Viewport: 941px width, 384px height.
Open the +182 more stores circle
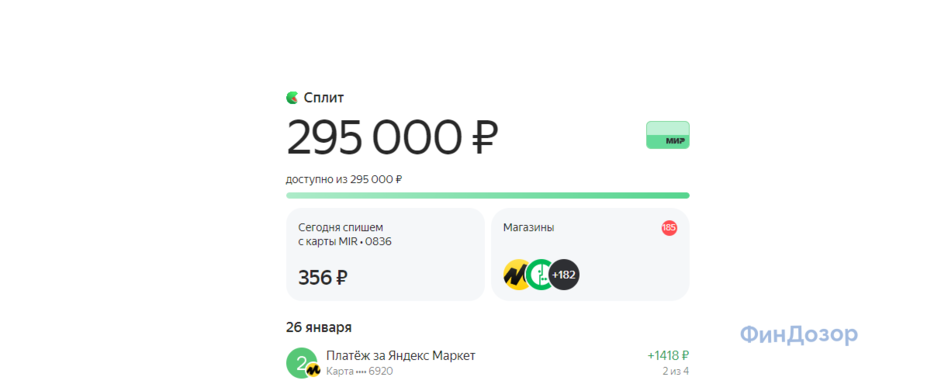565,275
